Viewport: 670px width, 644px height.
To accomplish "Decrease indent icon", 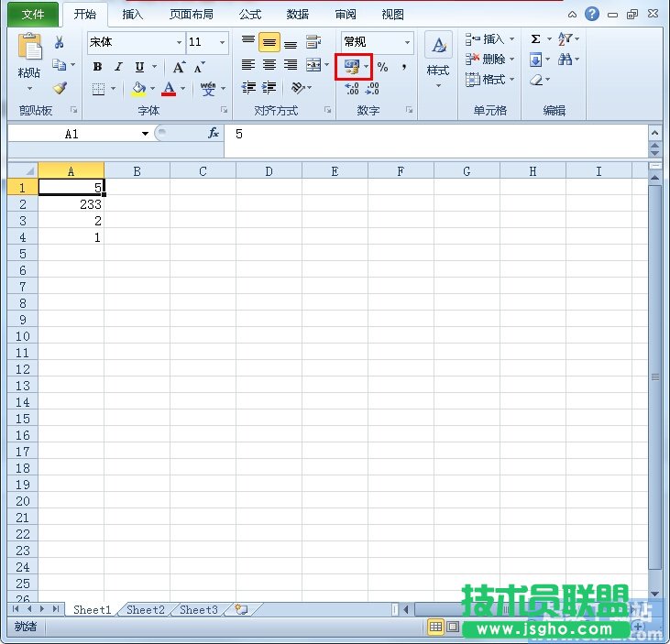I will 248,88.
